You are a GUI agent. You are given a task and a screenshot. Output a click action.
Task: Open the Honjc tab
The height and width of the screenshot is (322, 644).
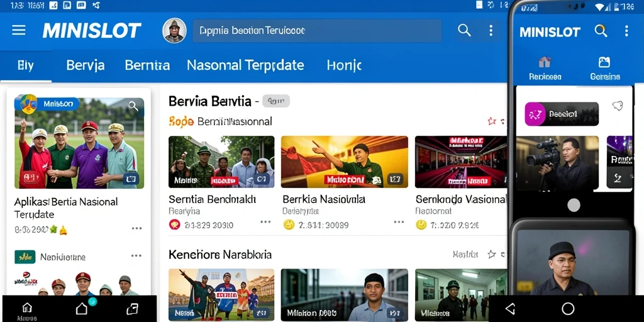(344, 65)
